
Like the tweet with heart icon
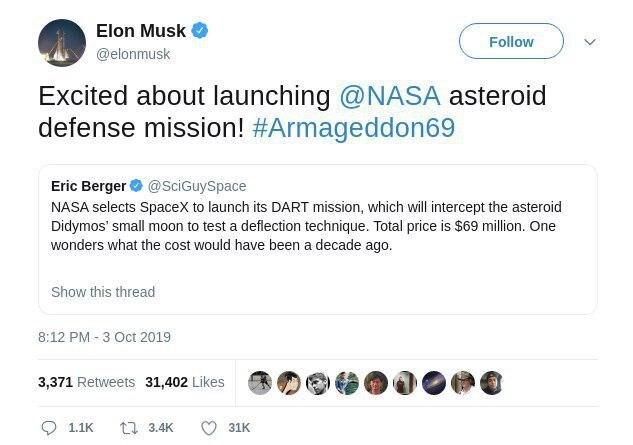(209, 428)
